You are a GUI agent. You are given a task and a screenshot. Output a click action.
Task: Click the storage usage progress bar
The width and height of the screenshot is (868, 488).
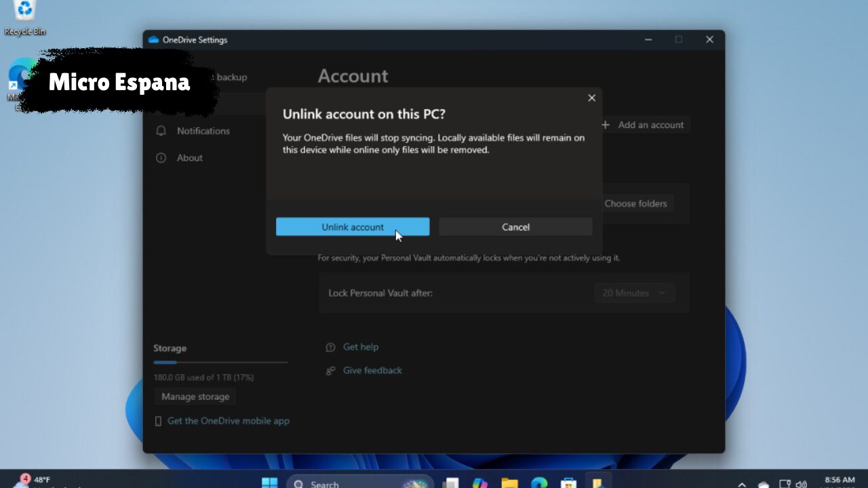coord(220,363)
